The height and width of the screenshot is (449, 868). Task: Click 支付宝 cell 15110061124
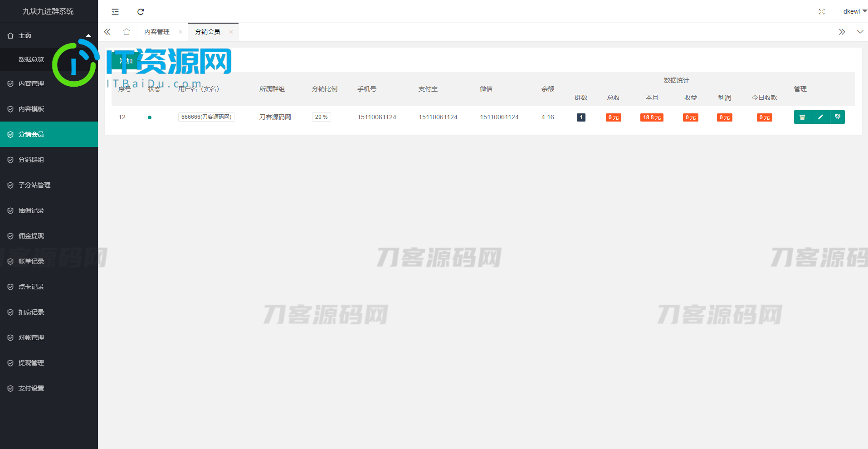(x=438, y=117)
